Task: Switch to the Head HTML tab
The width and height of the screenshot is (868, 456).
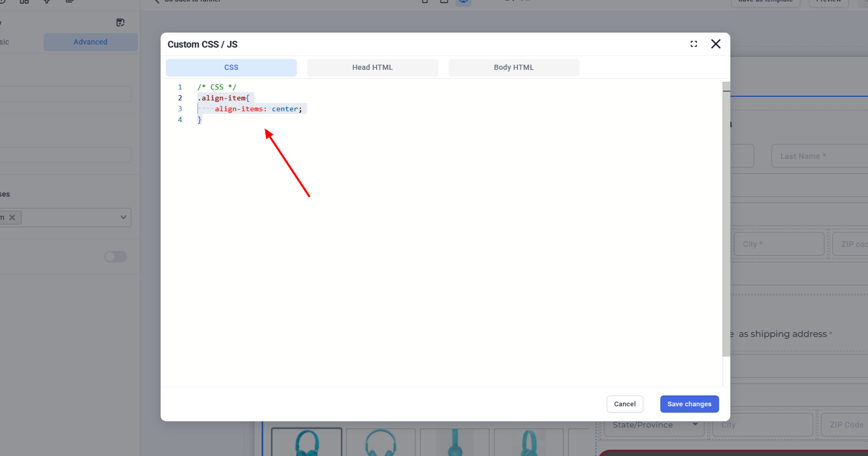Action: tap(372, 67)
